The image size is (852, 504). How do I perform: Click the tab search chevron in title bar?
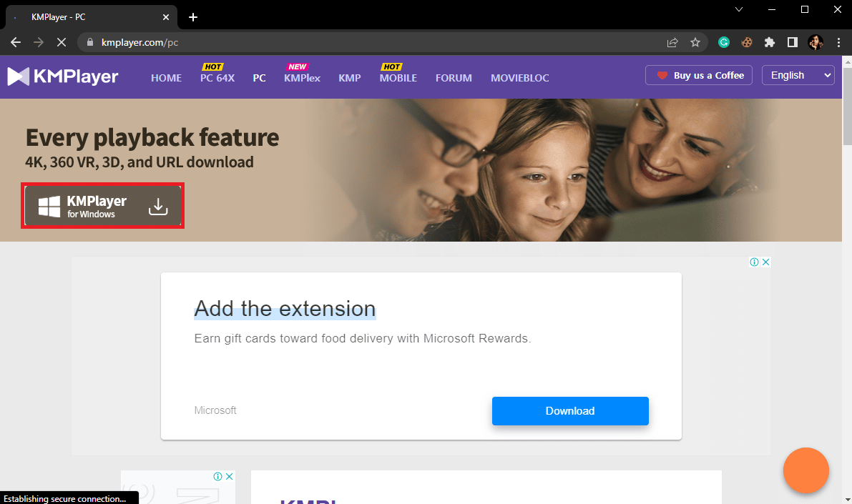[738, 9]
